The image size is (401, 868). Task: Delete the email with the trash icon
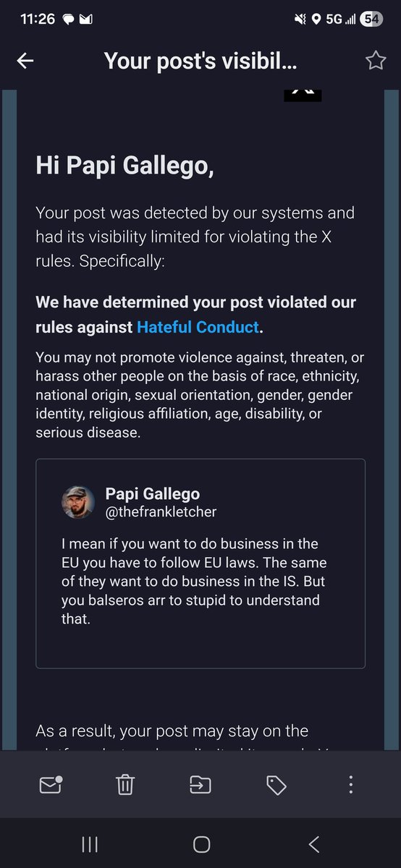tap(125, 785)
